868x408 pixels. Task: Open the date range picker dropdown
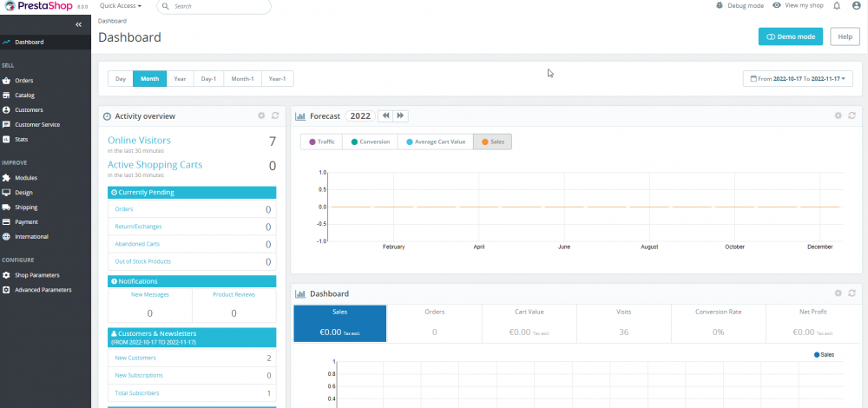tap(798, 79)
